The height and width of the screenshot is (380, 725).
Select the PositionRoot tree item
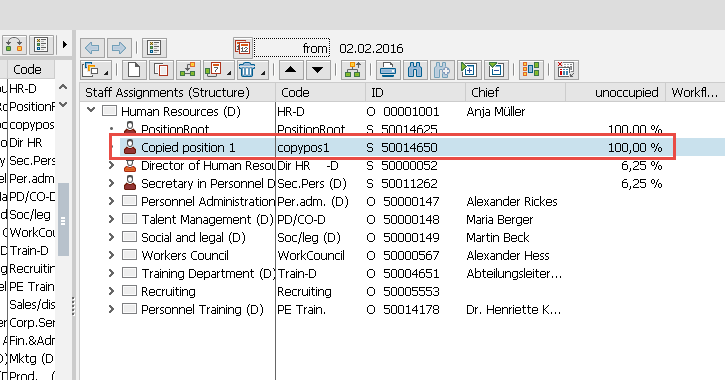click(x=175, y=129)
